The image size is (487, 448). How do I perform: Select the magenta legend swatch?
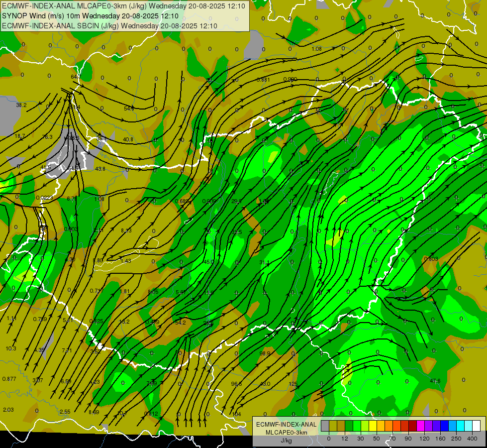421,426
